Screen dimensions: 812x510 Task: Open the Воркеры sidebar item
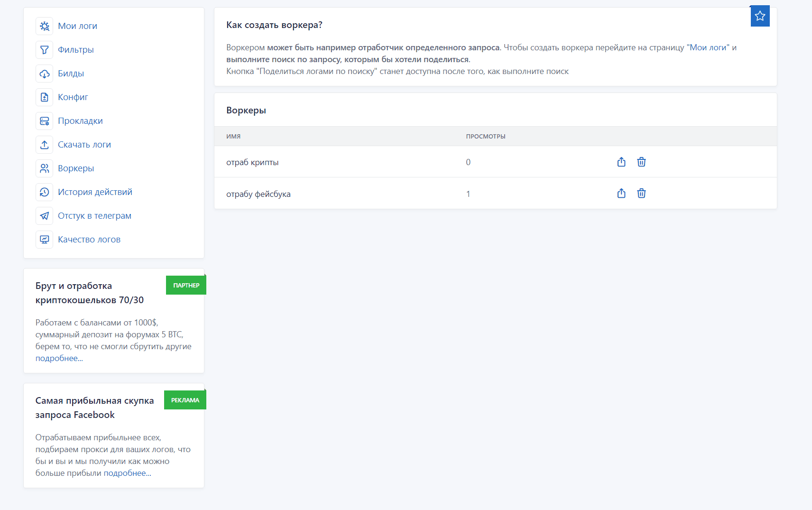point(76,168)
